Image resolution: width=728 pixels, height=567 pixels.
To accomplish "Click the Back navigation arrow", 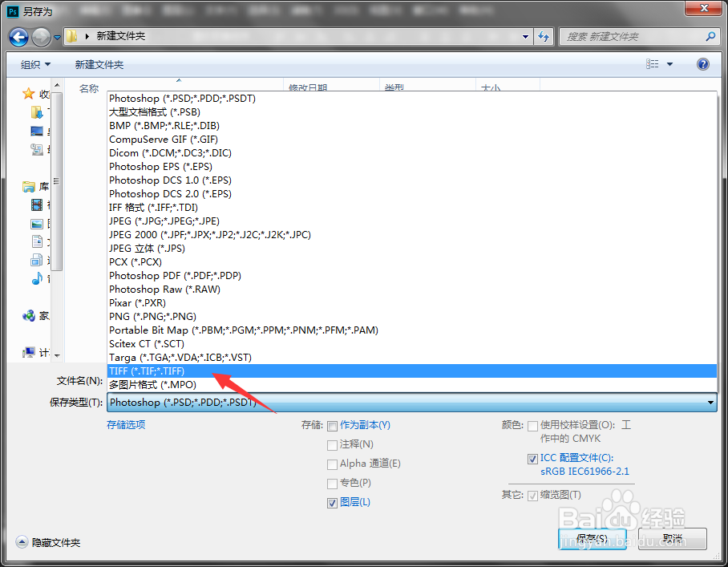I will click(x=19, y=37).
